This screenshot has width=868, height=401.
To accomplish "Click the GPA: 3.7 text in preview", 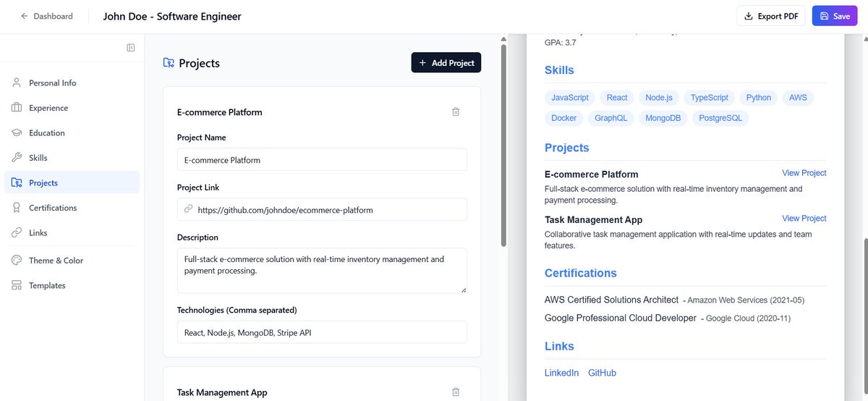I will 561,43.
